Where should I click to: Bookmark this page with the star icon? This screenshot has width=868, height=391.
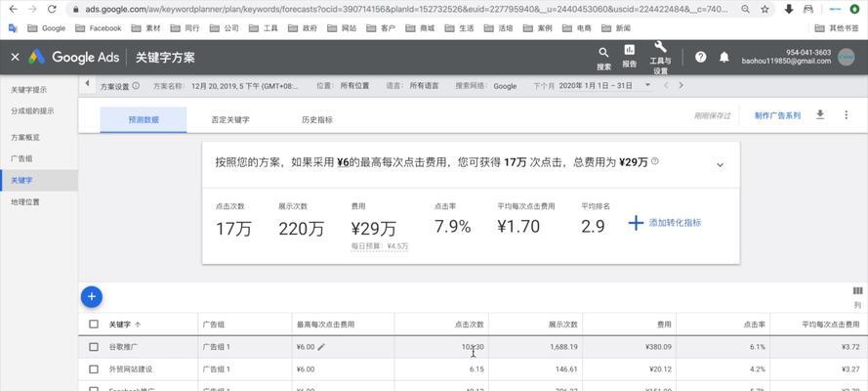point(765,9)
